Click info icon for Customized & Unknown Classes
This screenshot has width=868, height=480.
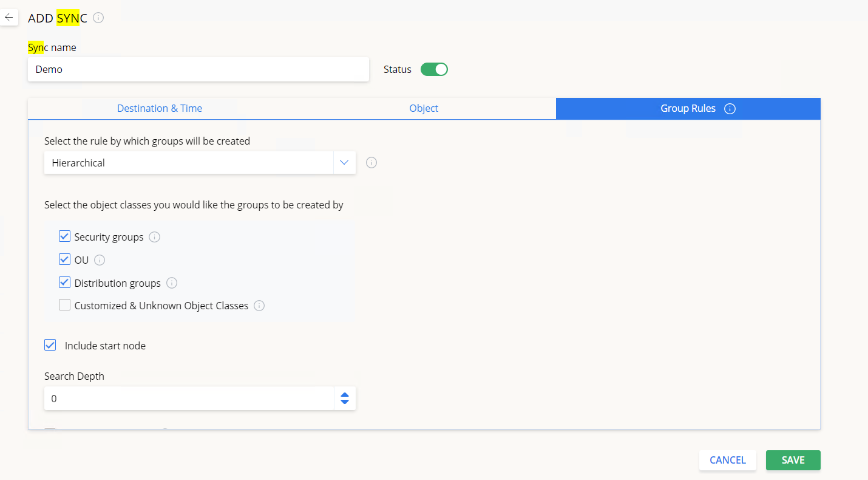(x=259, y=306)
